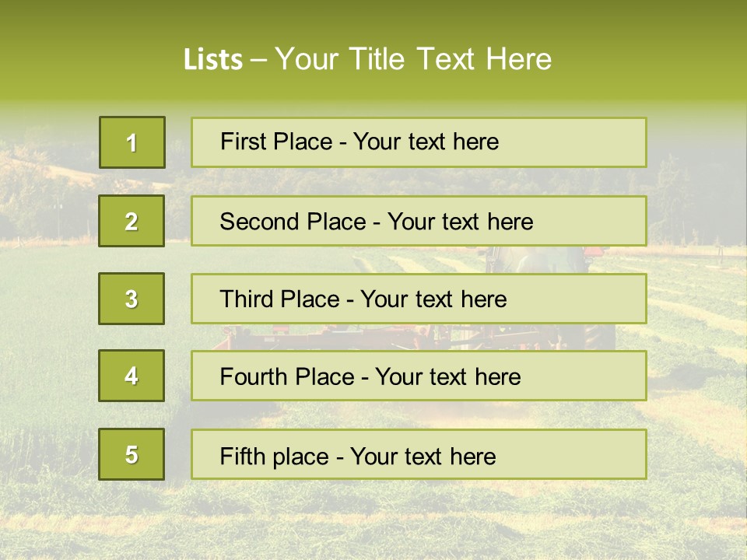747x560 pixels.
Task: Click the Fourth Place text bar
Action: click(419, 376)
